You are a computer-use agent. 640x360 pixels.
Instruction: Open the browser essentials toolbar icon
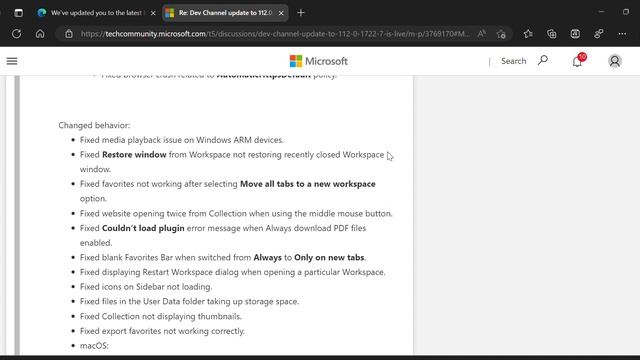575,34
